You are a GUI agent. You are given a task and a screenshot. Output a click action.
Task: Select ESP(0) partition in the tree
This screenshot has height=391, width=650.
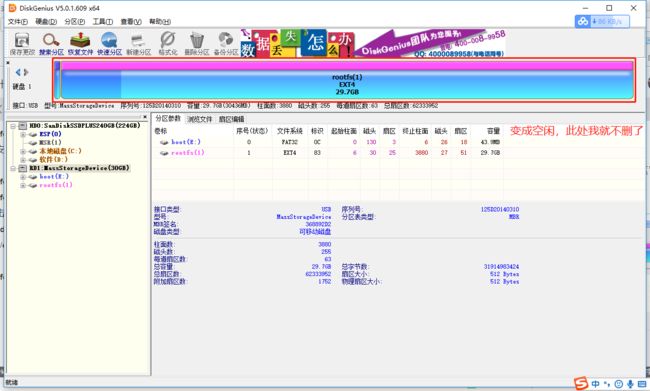pyautogui.click(x=50, y=134)
